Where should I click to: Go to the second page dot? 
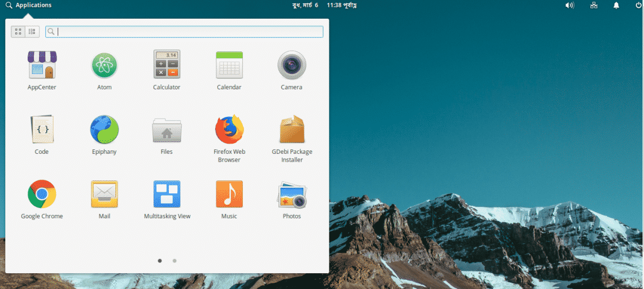175,260
